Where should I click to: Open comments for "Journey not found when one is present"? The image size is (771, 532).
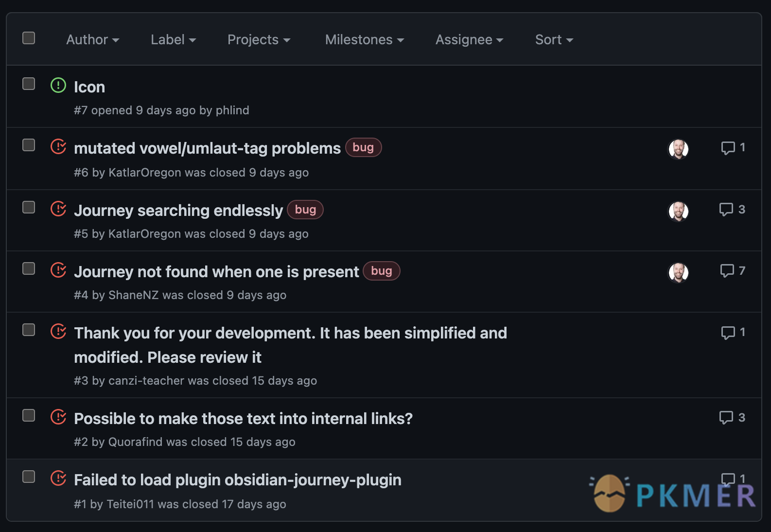point(727,271)
